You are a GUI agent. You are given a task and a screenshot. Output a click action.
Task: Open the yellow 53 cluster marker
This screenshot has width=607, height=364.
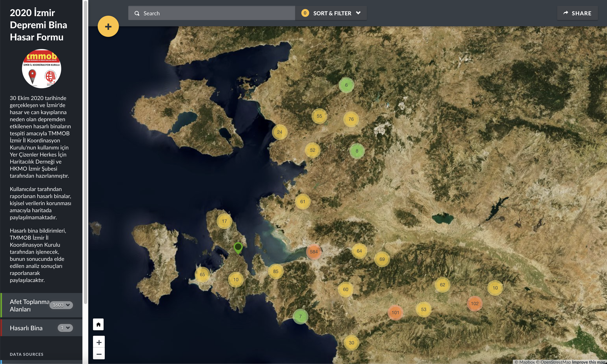tap(424, 309)
